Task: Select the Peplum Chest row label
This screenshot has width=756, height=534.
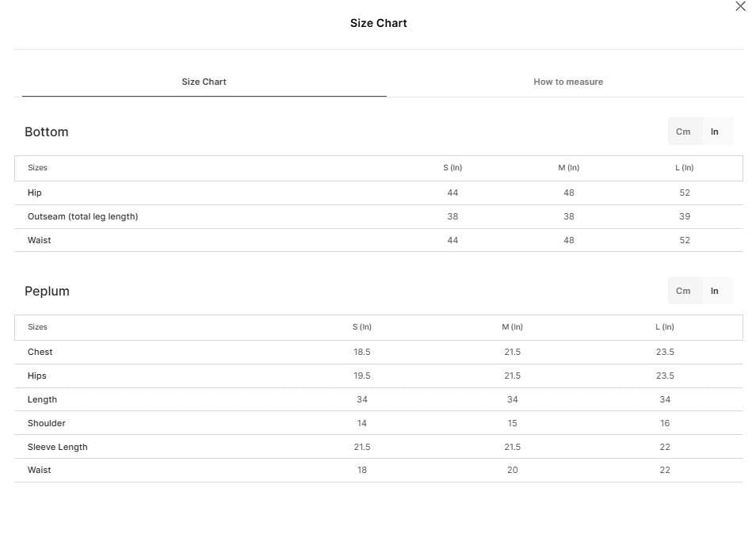Action: (40, 352)
